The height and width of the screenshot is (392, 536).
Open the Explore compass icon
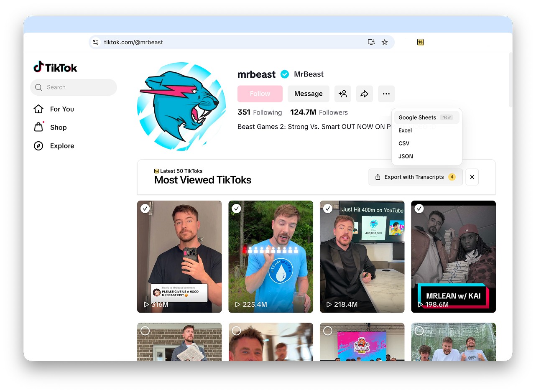tap(38, 146)
